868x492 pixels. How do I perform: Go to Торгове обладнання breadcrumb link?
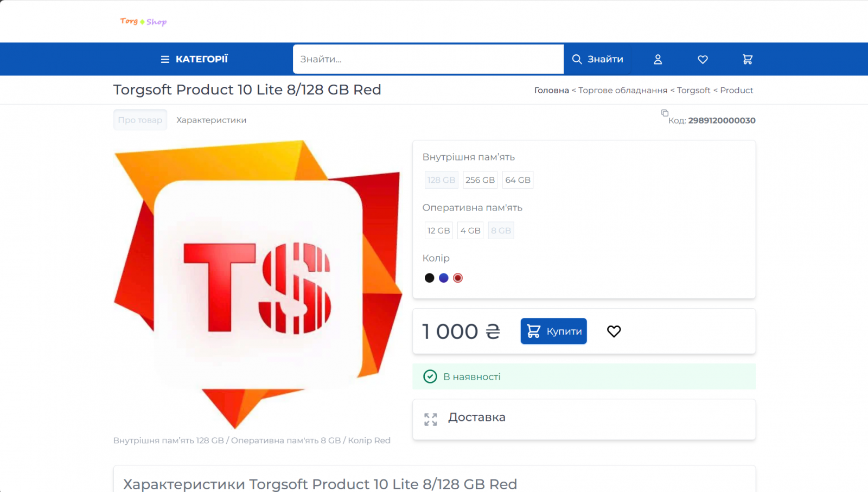622,91
